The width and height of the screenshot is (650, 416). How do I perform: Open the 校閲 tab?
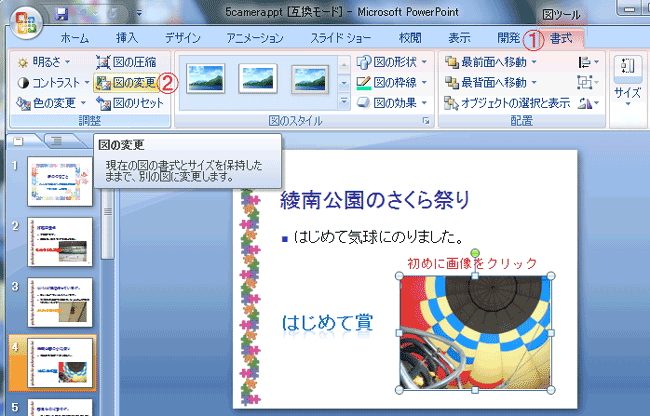tap(410, 38)
